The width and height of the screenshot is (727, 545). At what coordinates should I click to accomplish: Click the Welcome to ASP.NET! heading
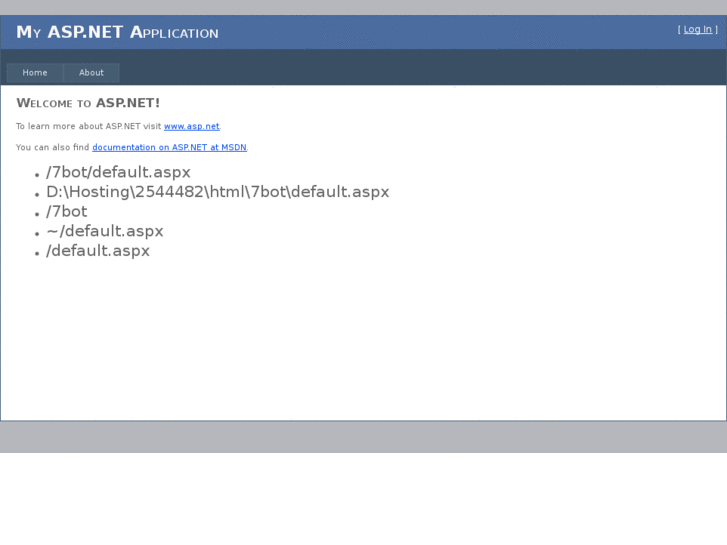click(x=88, y=103)
